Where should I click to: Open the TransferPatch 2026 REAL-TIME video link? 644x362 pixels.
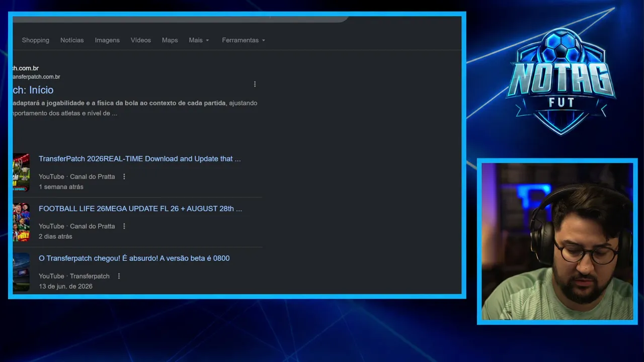[x=140, y=159]
